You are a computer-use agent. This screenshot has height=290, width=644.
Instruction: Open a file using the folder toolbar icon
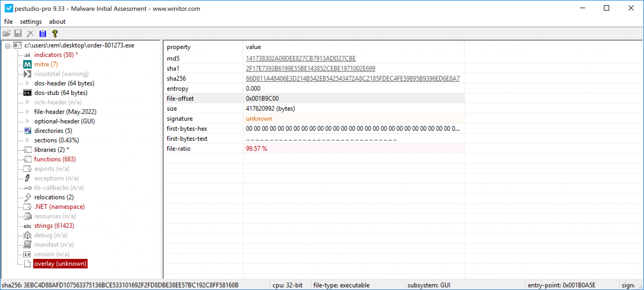(x=7, y=33)
